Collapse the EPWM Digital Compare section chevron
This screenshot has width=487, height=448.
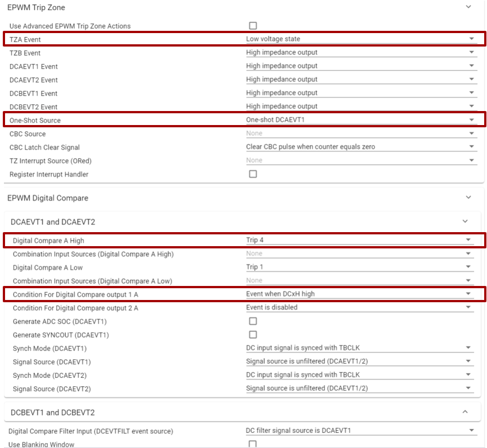(x=468, y=197)
